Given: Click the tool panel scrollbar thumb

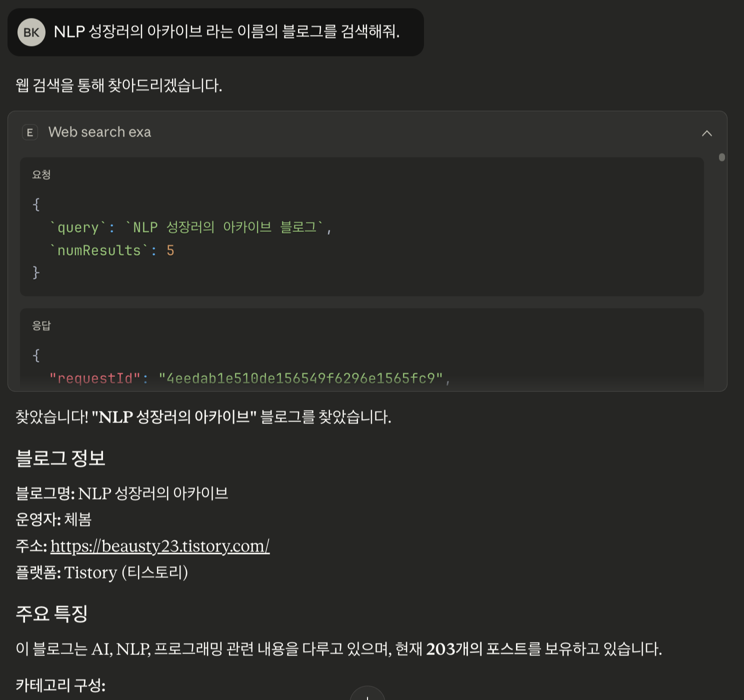Looking at the screenshot, I should 721,157.
